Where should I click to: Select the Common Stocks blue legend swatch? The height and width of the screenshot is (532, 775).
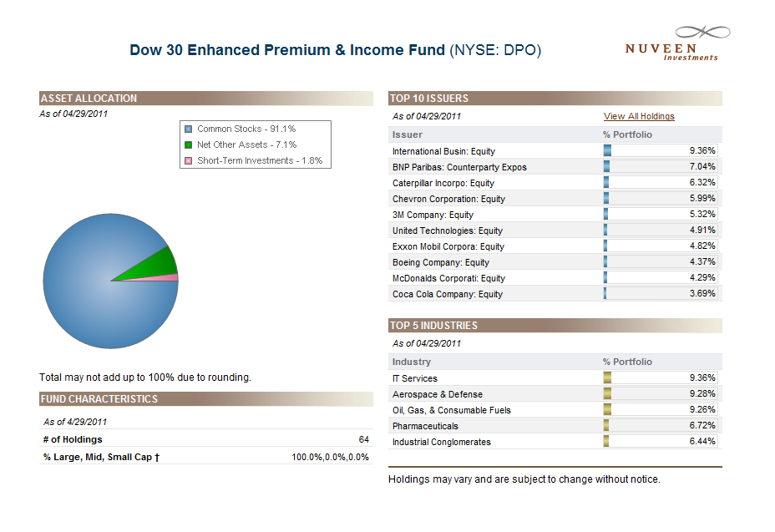188,129
